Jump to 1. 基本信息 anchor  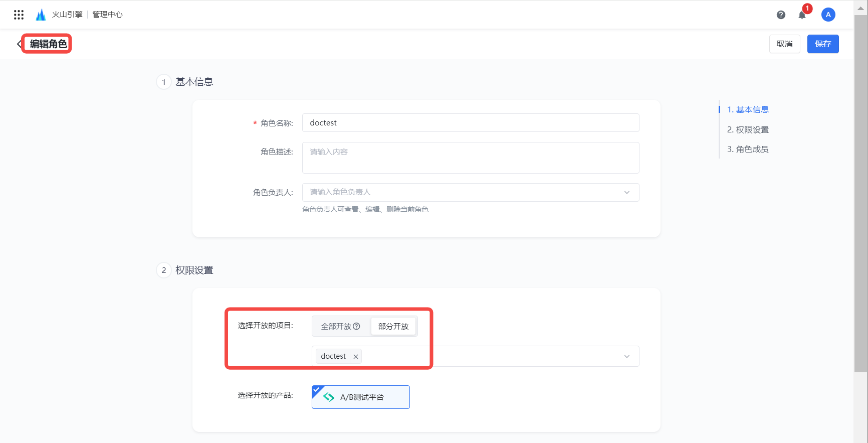click(748, 109)
